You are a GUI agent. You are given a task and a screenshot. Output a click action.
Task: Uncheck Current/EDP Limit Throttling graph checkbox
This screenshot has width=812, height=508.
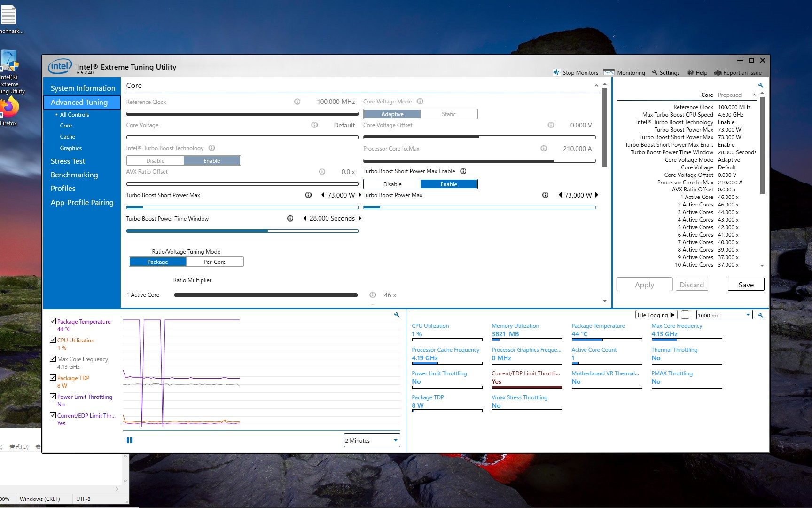(x=53, y=415)
